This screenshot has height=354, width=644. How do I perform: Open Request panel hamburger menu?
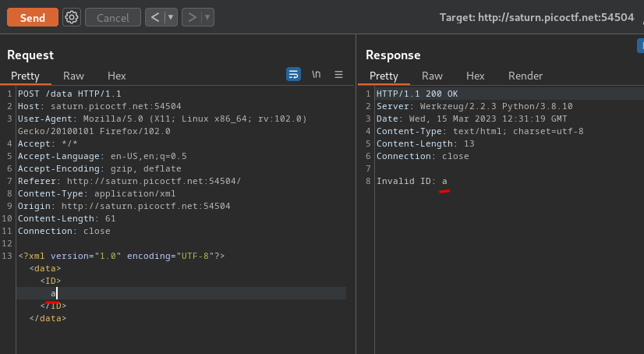coord(338,74)
